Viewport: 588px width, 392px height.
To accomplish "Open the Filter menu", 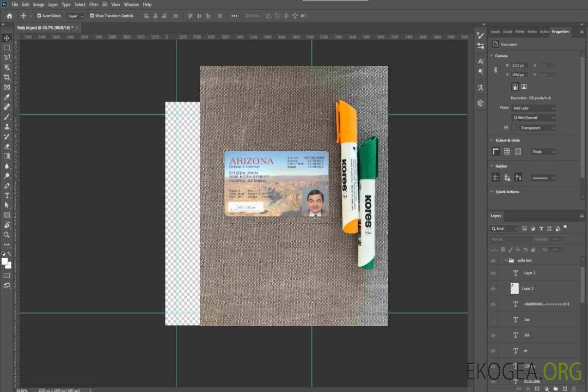I will [94, 4].
